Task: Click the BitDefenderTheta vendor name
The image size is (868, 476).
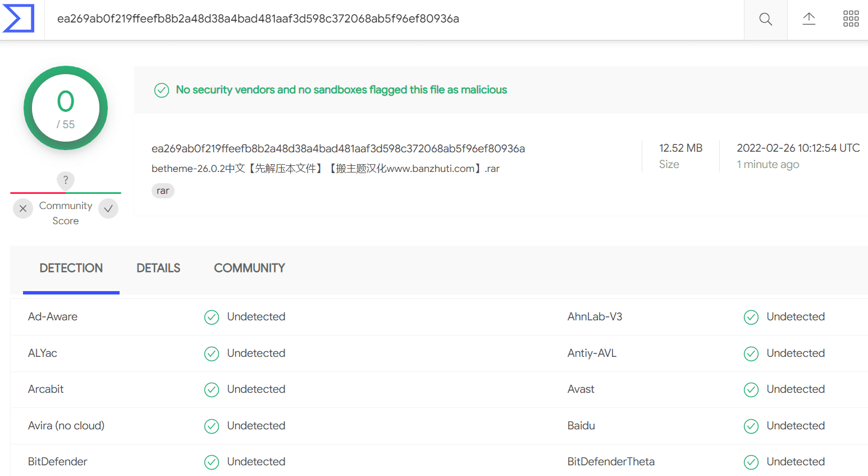Action: 611,461
